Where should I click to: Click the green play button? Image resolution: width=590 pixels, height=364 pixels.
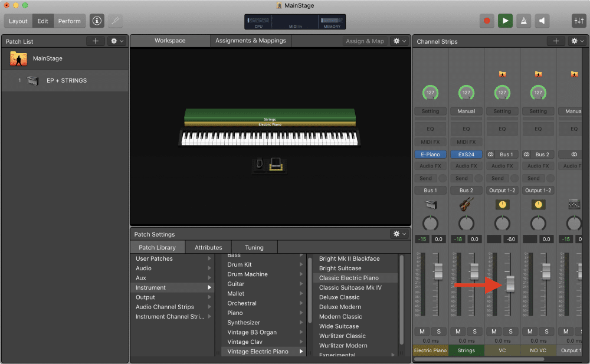505,21
